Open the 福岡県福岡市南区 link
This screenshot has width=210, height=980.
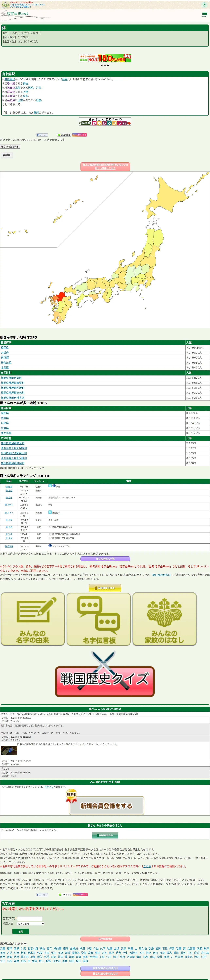click(x=11, y=378)
